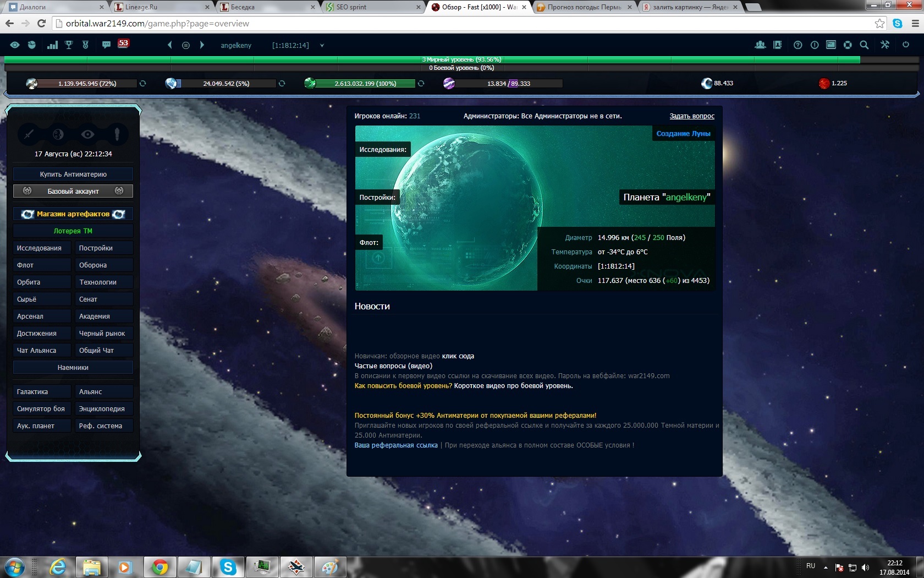Open Академия menu item
Image resolution: width=924 pixels, height=578 pixels.
[x=104, y=316]
